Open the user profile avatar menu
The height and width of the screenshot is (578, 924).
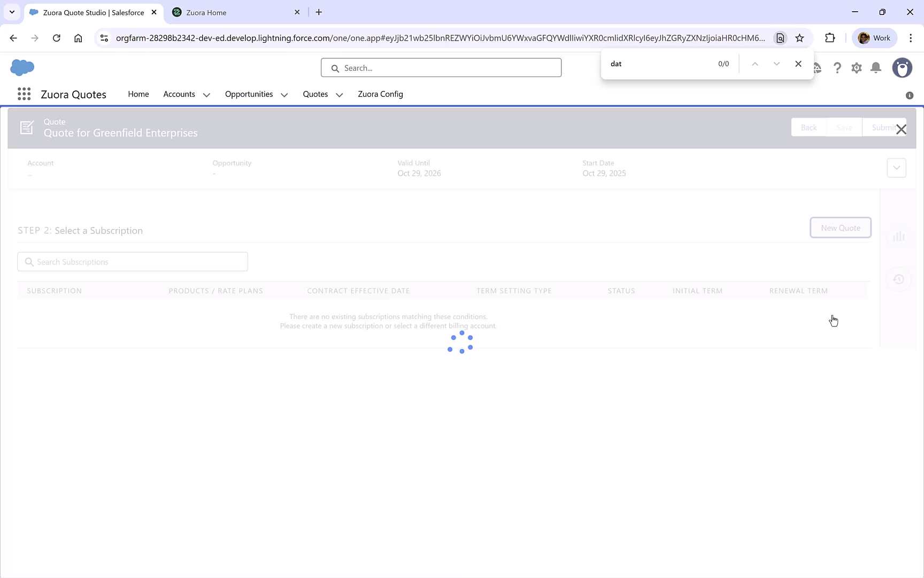[902, 68]
